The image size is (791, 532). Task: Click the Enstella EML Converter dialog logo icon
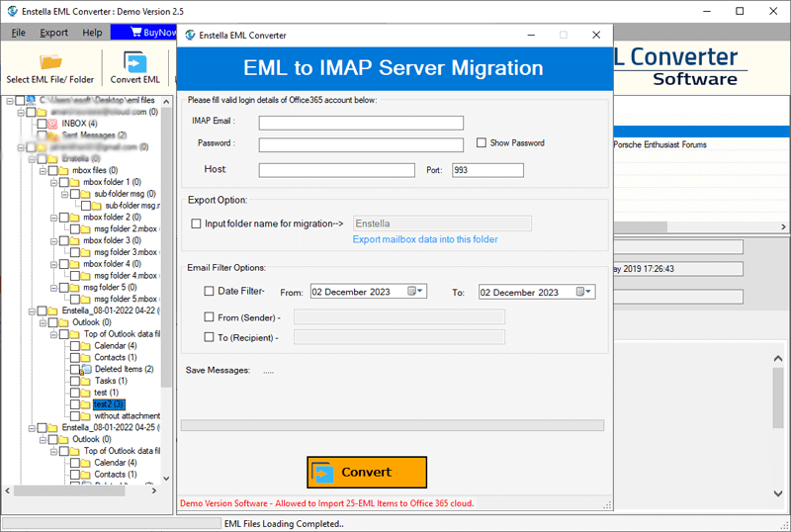click(x=190, y=35)
